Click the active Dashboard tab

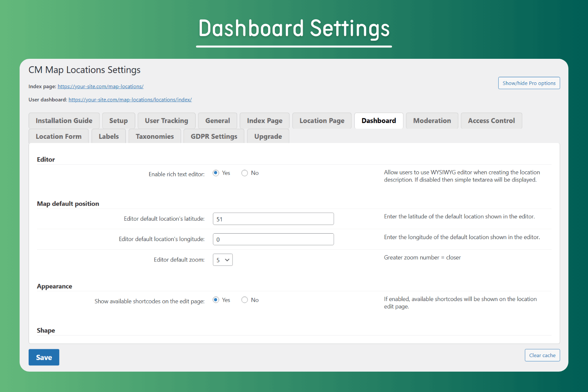(x=379, y=121)
